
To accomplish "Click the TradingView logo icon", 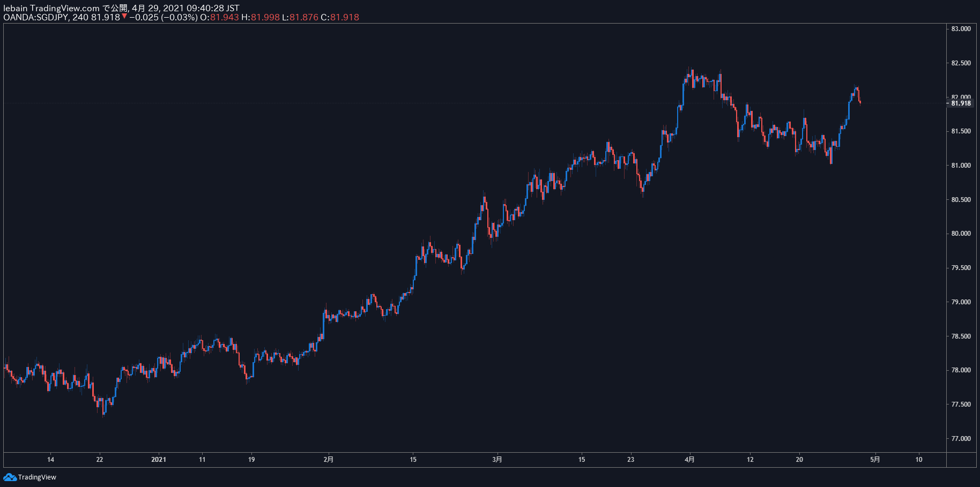I will 10,477.
